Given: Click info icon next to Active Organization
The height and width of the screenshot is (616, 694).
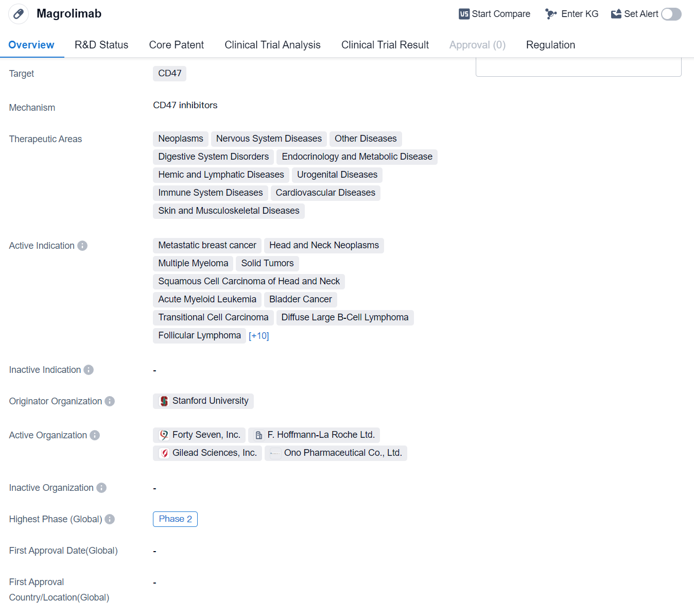Looking at the screenshot, I should coord(95,435).
